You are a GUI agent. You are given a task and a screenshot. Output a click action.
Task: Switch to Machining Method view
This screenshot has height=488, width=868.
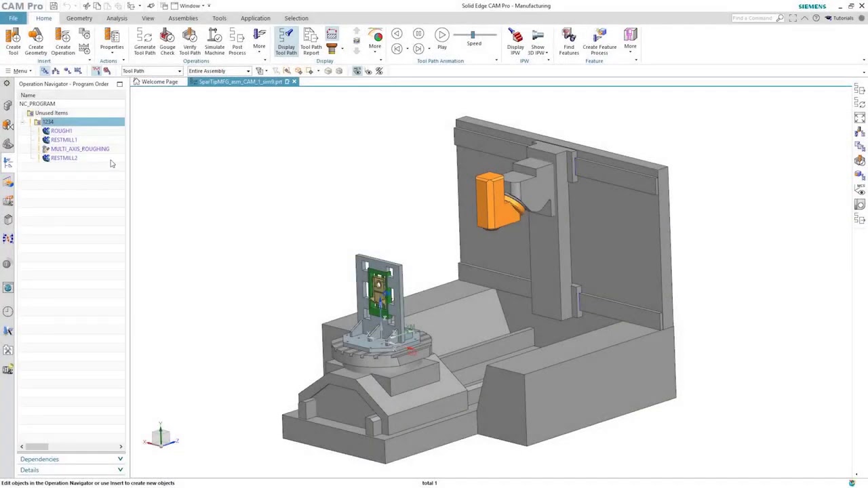click(78, 70)
